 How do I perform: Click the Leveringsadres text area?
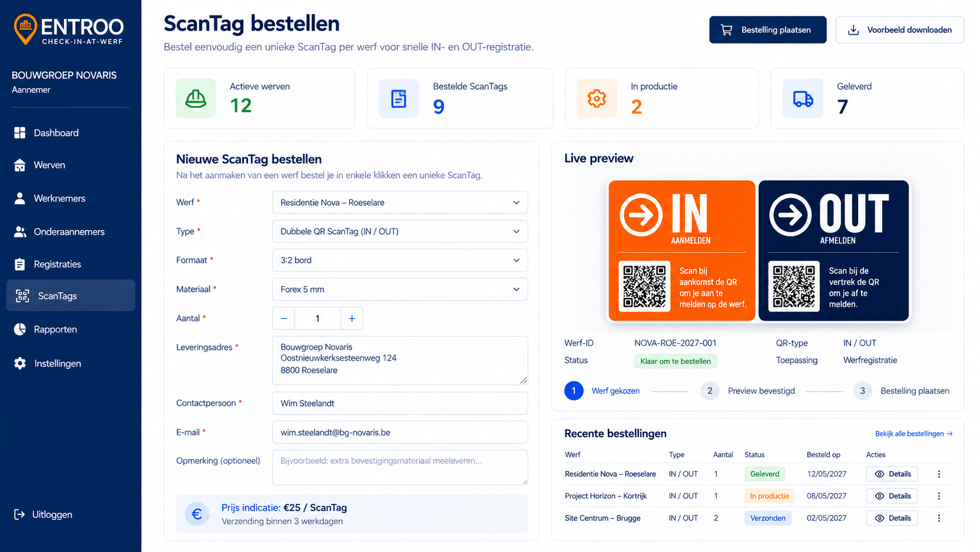coord(400,360)
